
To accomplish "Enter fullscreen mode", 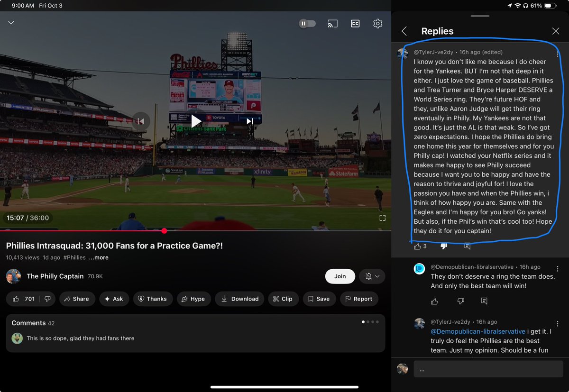I will 382,218.
